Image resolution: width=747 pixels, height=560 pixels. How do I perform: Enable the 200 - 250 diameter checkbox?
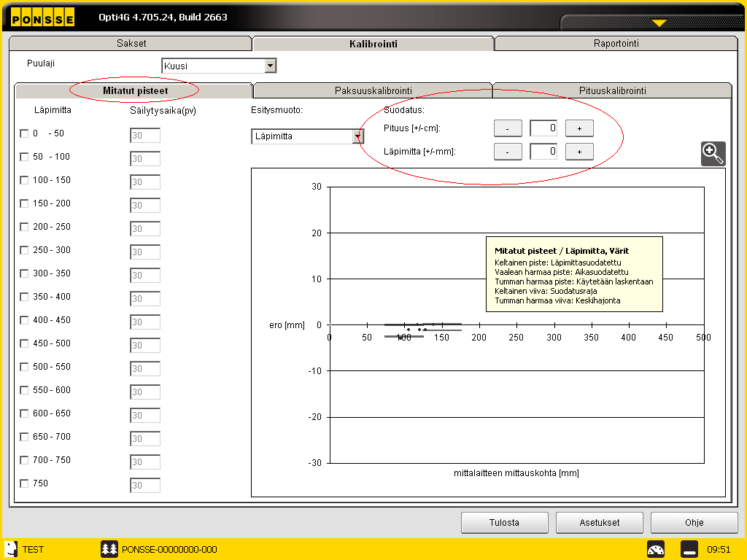[x=24, y=227]
